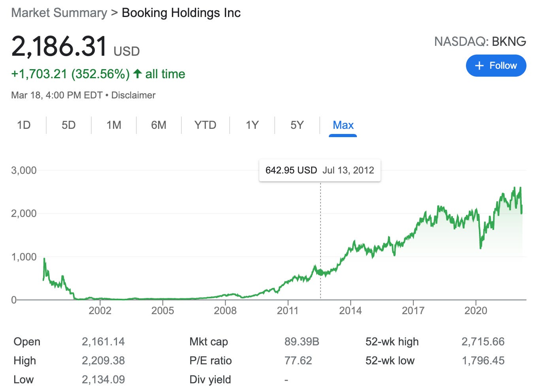547x392 pixels.
Task: Click the 89.39B market cap value
Action: 302,342
